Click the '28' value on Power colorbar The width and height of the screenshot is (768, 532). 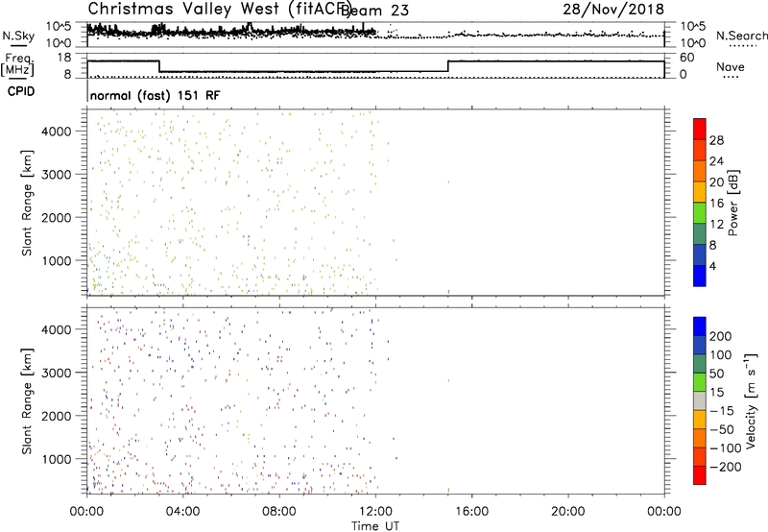(716, 140)
